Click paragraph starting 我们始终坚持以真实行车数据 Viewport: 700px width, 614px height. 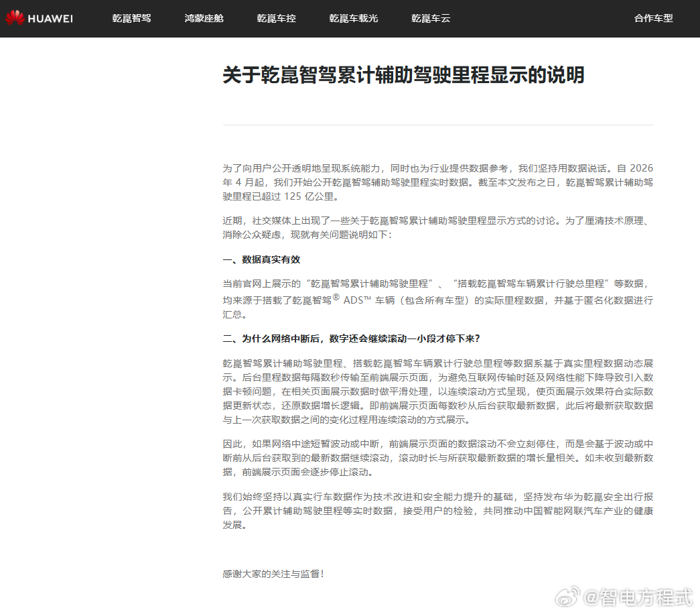(438, 511)
